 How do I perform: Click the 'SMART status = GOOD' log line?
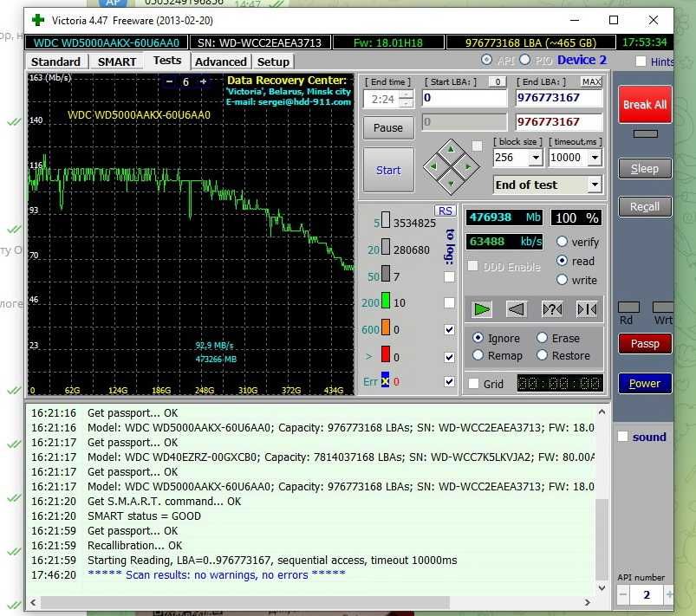pos(144,516)
